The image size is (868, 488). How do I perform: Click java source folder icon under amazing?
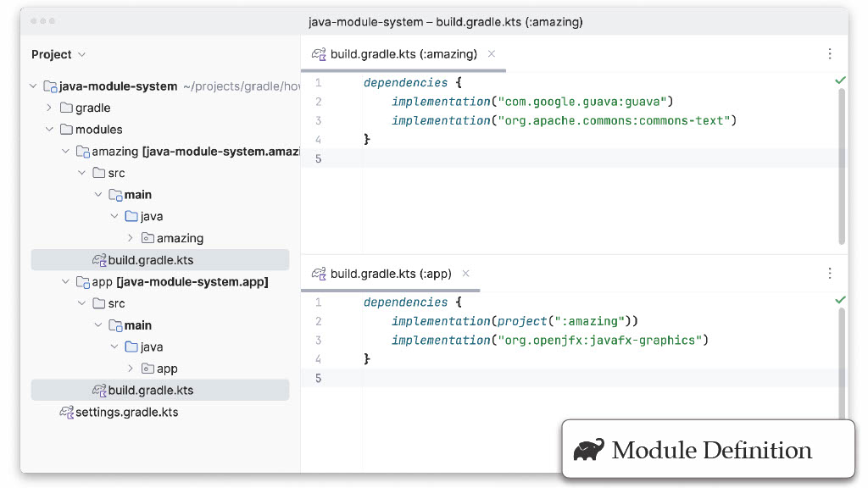coord(131,216)
